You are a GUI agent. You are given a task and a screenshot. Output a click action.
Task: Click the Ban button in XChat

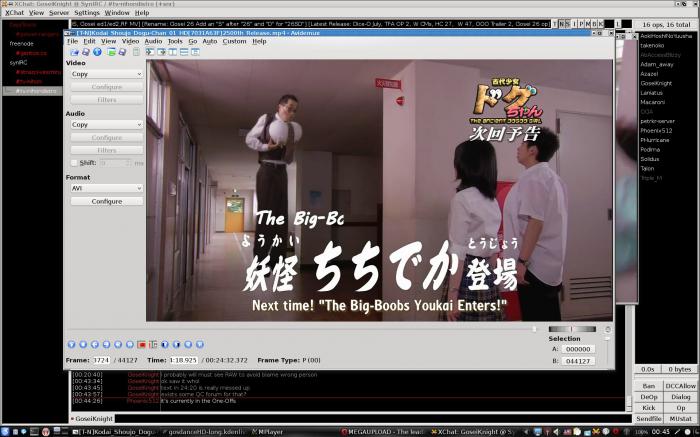[649, 386]
